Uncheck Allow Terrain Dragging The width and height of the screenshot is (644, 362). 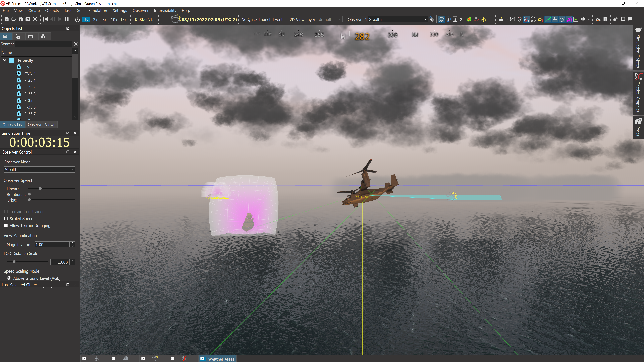[6, 226]
